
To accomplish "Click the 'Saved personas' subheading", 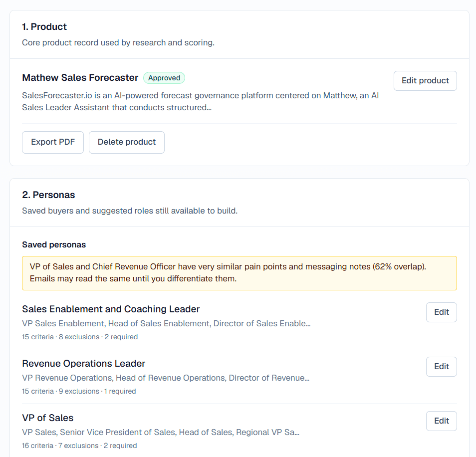I will 54,244.
